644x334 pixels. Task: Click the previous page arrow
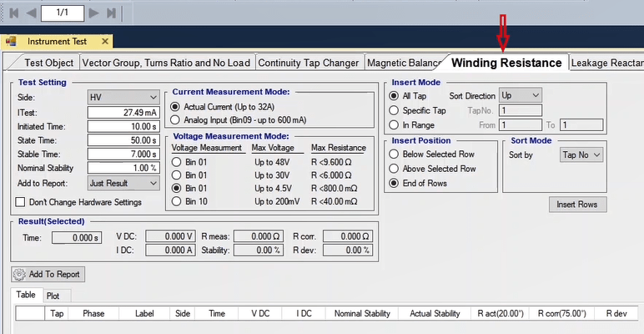(33, 13)
